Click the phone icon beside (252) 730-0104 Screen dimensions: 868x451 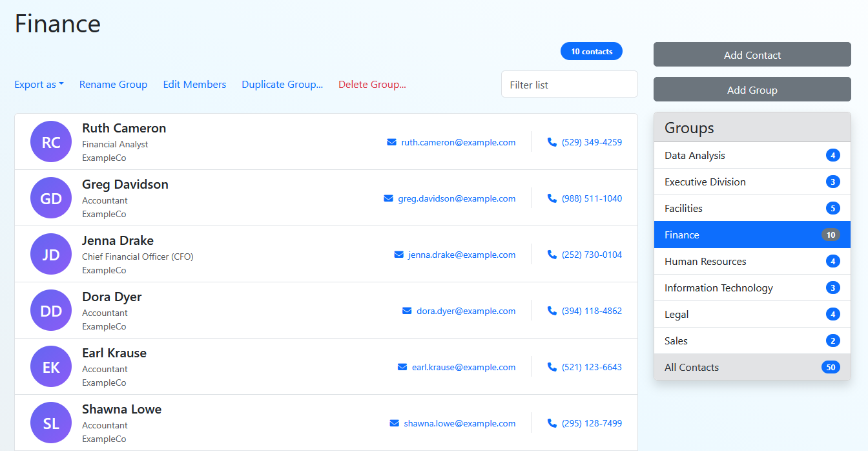[x=552, y=255]
